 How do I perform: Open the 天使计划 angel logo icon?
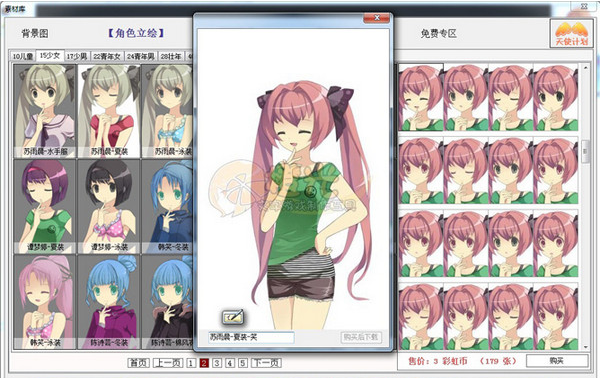point(571,33)
